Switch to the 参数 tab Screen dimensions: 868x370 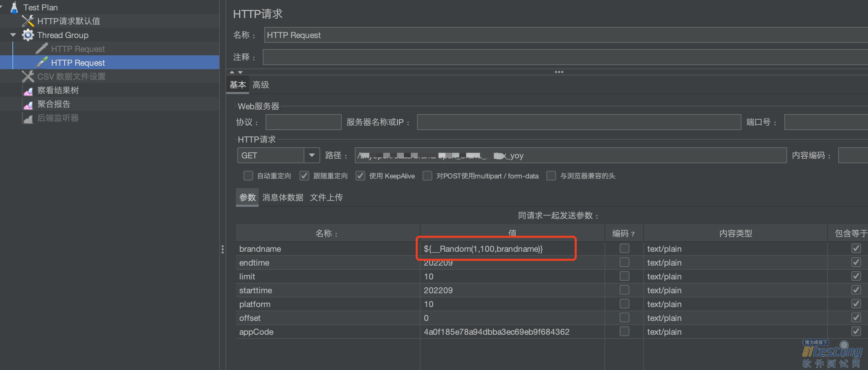[x=248, y=197]
